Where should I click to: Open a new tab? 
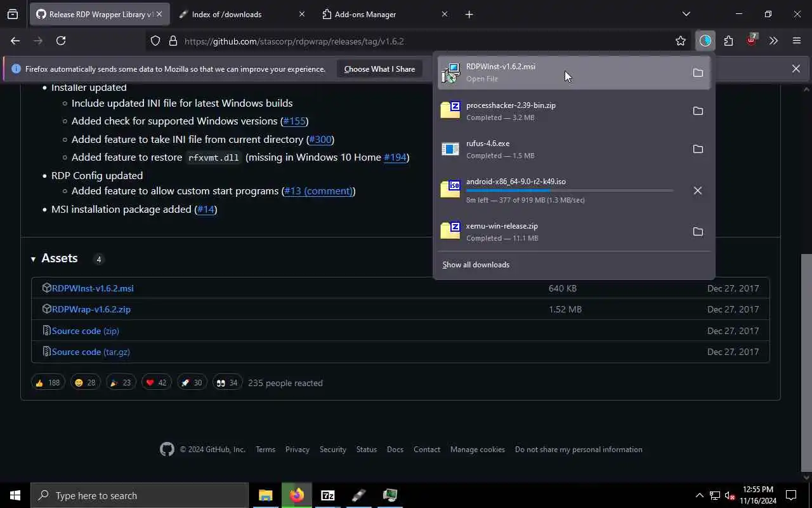(469, 14)
